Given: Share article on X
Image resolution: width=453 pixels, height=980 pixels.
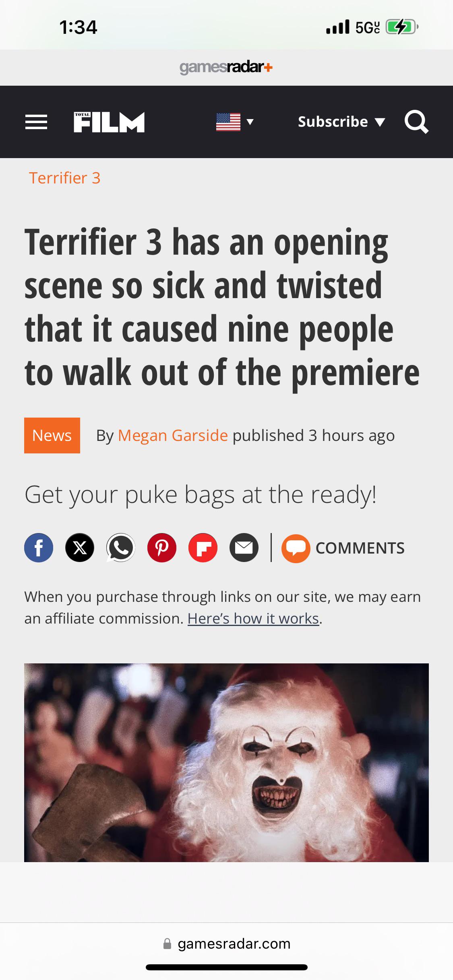Looking at the screenshot, I should [x=80, y=548].
